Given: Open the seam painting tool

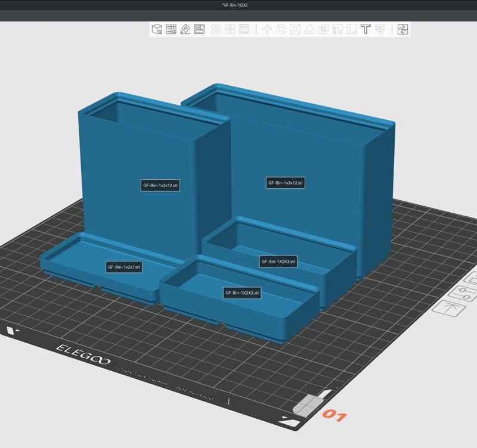Looking at the screenshot, I should (351, 29).
